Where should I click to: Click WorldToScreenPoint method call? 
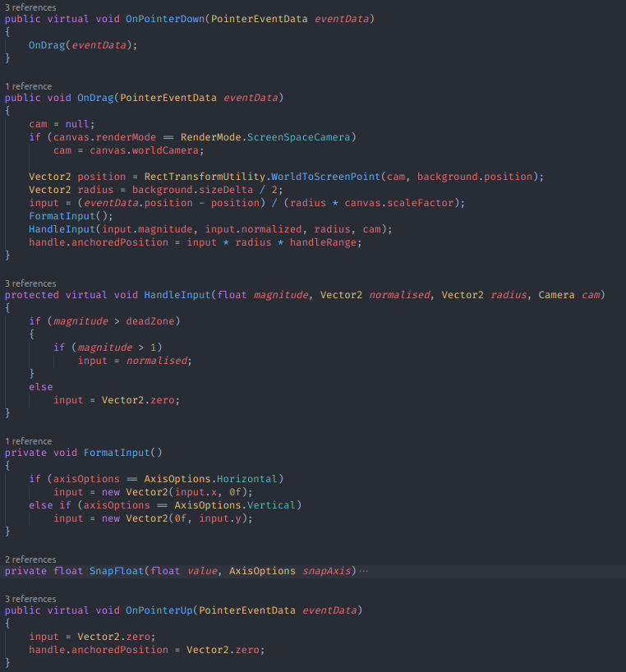(325, 177)
